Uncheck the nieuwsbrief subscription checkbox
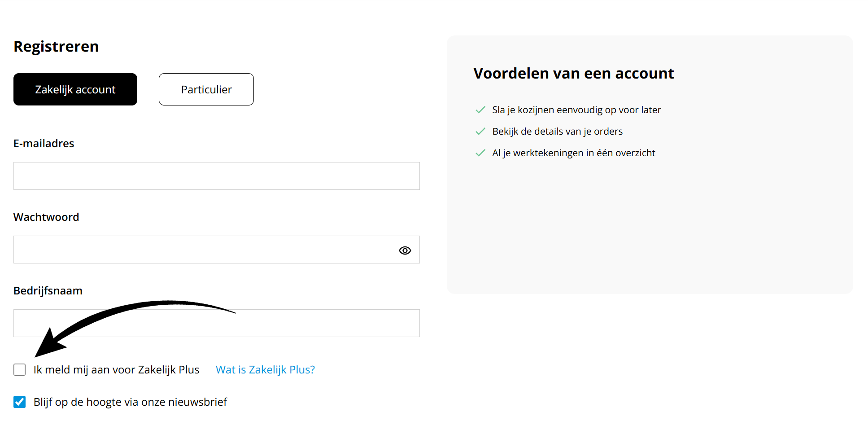This screenshot has height=430, width=868. 20,402
